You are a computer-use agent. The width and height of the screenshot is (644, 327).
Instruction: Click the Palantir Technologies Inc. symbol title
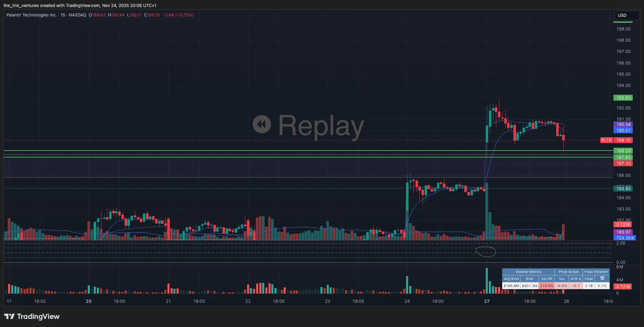[32, 15]
